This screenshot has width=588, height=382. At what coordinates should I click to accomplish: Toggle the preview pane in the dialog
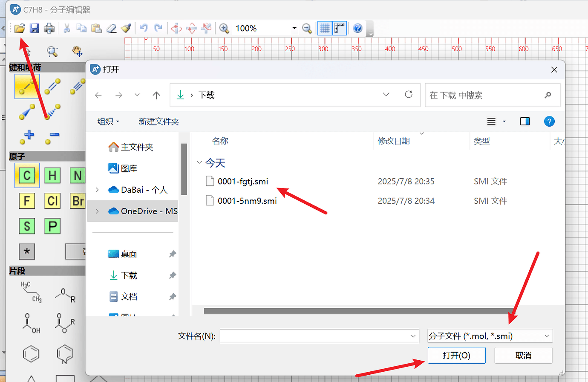tap(525, 121)
